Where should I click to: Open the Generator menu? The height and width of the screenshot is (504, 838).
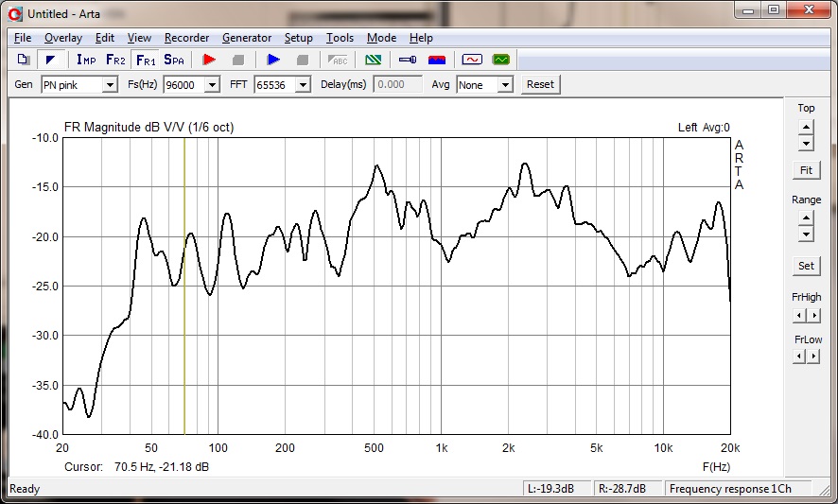[247, 38]
